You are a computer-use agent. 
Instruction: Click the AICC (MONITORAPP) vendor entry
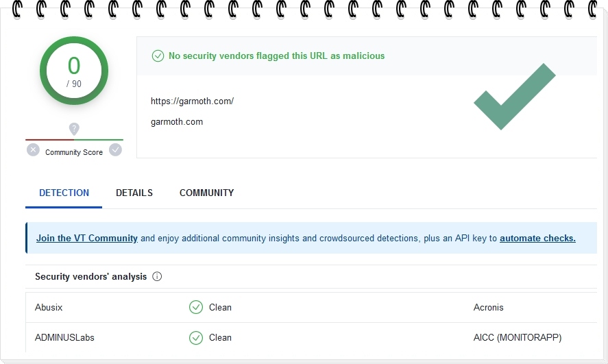(x=517, y=337)
